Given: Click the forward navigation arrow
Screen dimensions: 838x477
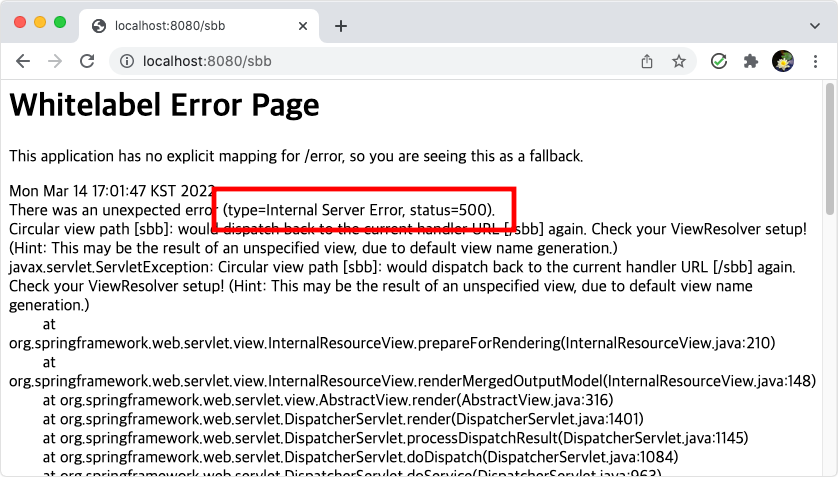Looking at the screenshot, I should pos(55,61).
